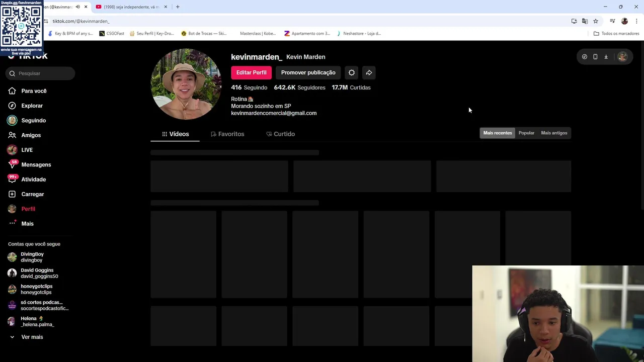
Task: Switch to the Curtido tab
Action: [280, 134]
